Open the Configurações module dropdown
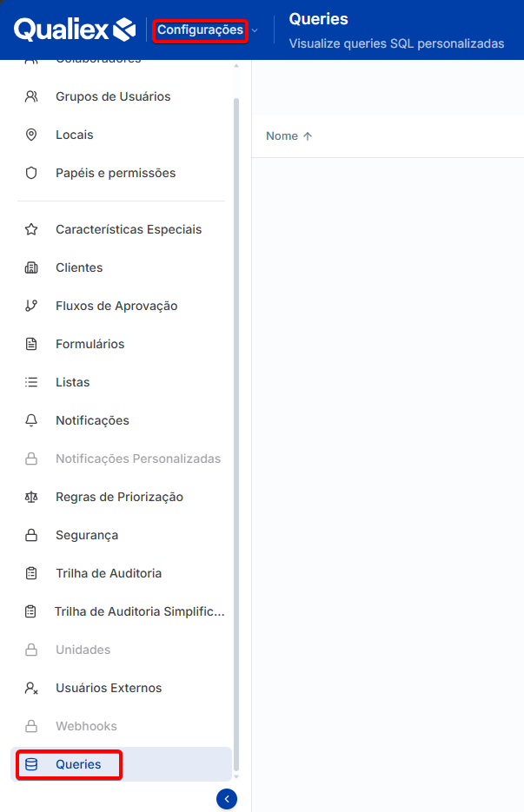 coord(200,30)
